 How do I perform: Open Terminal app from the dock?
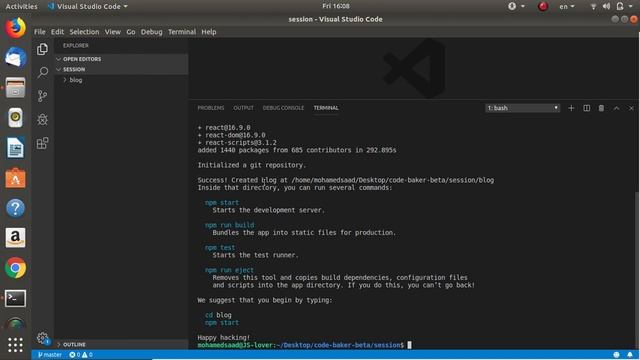click(x=16, y=298)
